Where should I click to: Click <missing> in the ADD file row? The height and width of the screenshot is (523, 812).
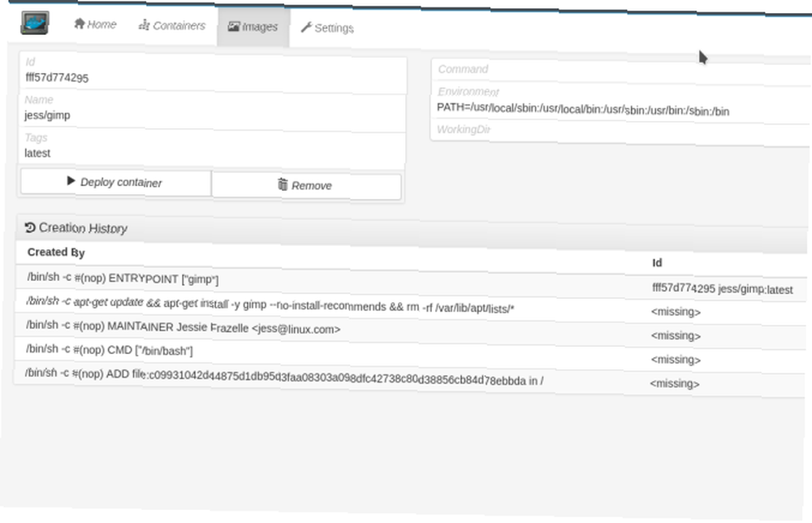(675, 383)
